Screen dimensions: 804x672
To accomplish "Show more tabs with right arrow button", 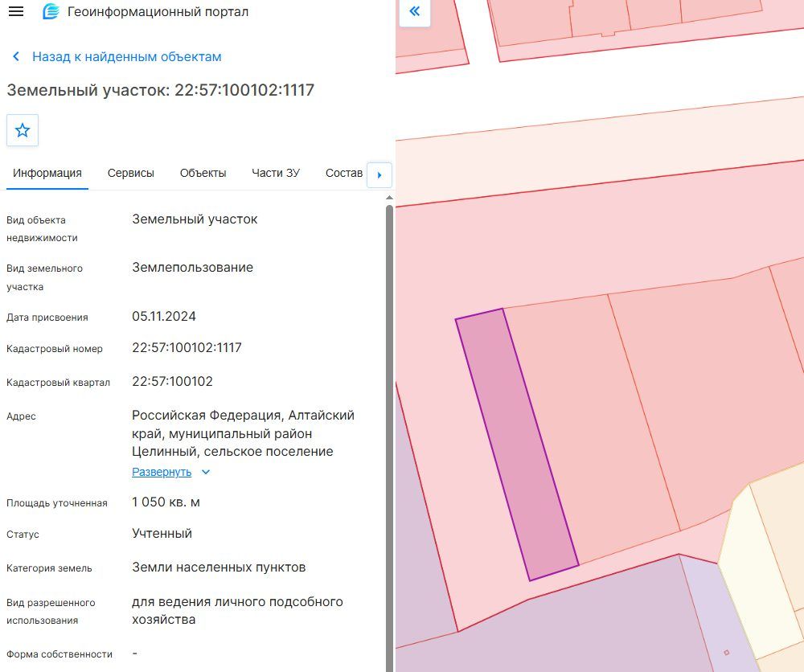I will tap(379, 175).
